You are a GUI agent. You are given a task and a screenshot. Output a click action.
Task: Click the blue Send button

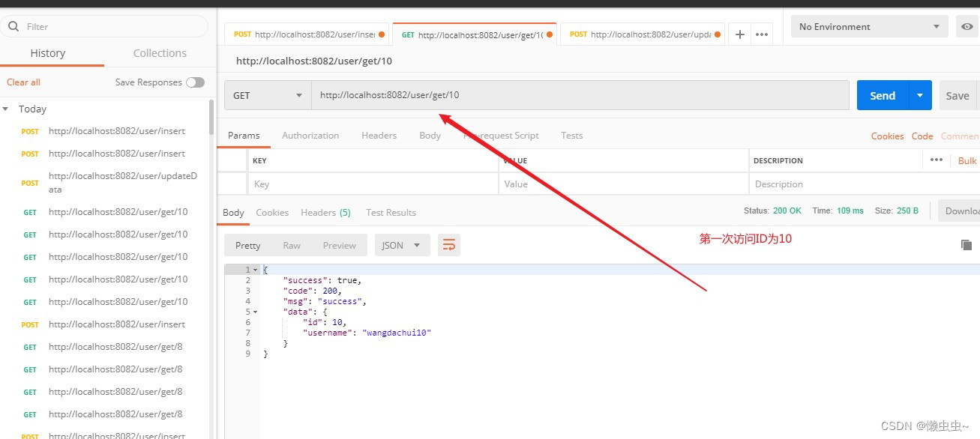(x=883, y=95)
